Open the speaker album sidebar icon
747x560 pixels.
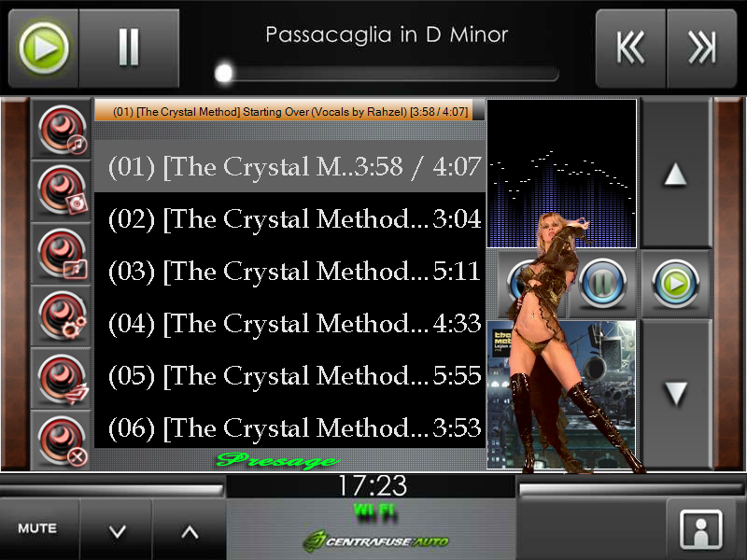coord(62,191)
